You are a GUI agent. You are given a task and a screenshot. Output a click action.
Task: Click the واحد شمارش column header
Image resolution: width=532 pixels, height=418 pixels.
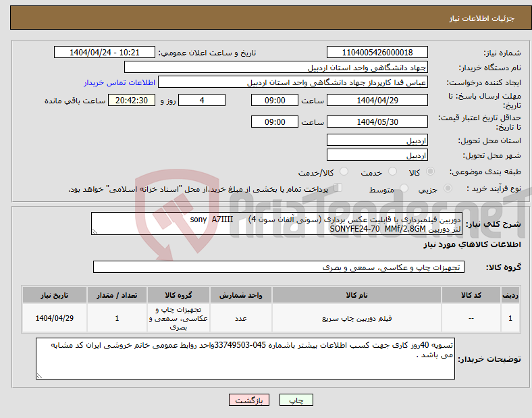pos(240,295)
